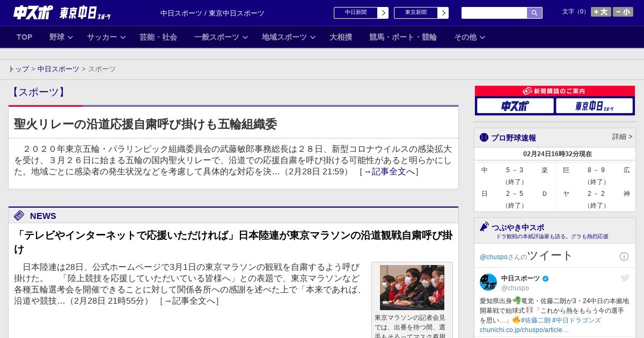The image size is (644, 338).
Task: Click 記事全文へ link of 聖火リレー article
Action: (x=389, y=172)
